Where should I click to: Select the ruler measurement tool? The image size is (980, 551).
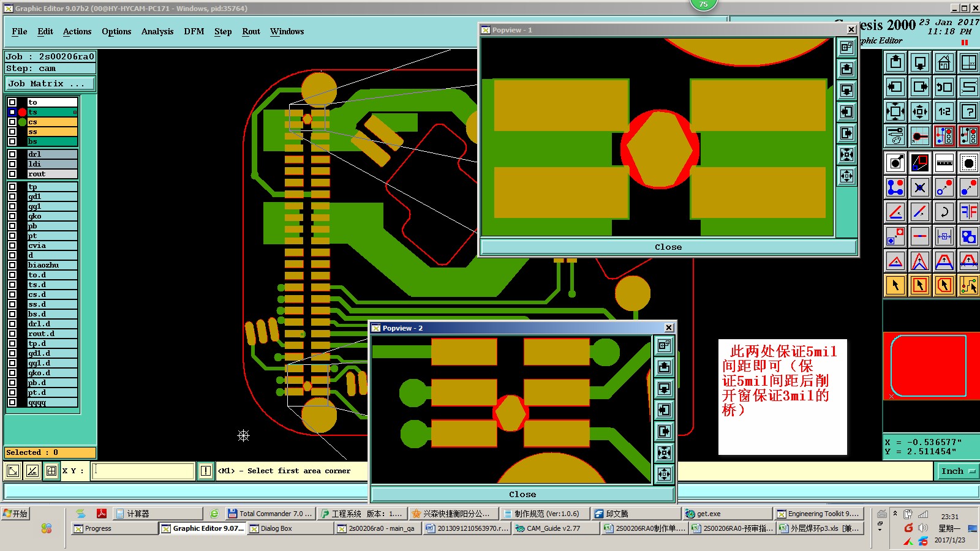pyautogui.click(x=944, y=163)
